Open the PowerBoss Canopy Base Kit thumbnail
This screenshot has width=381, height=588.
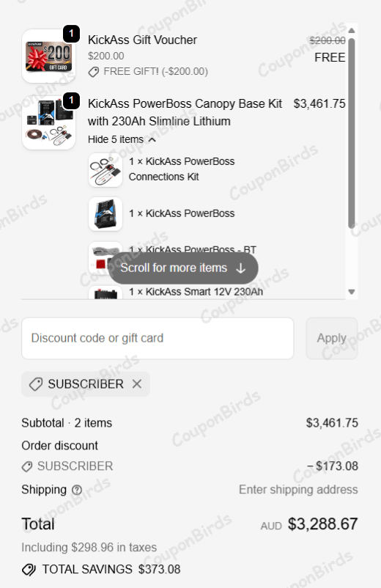(48, 122)
